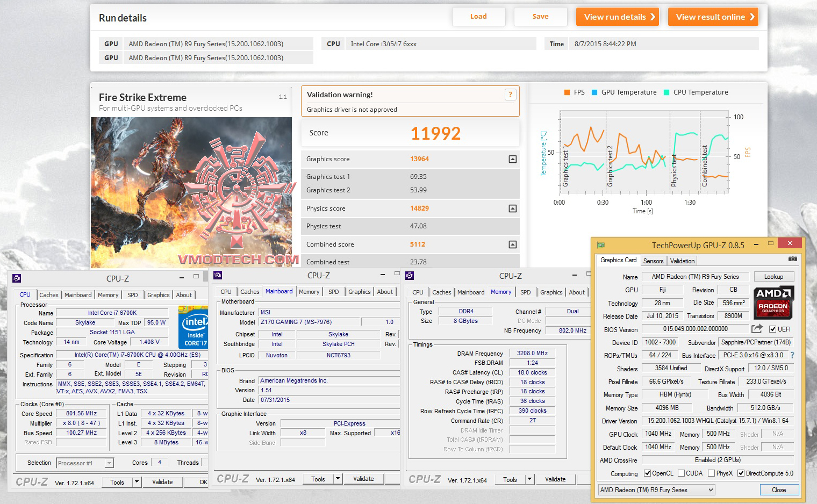
Task: Click the Graphics score value 13964
Action: (x=419, y=159)
